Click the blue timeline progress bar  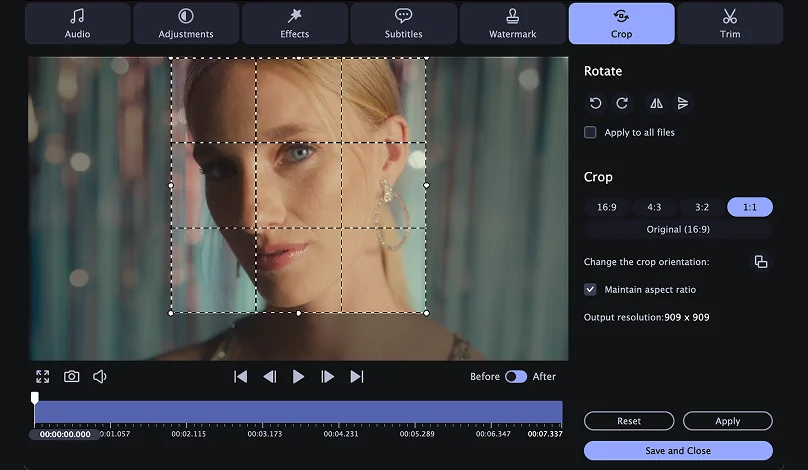coord(298,412)
